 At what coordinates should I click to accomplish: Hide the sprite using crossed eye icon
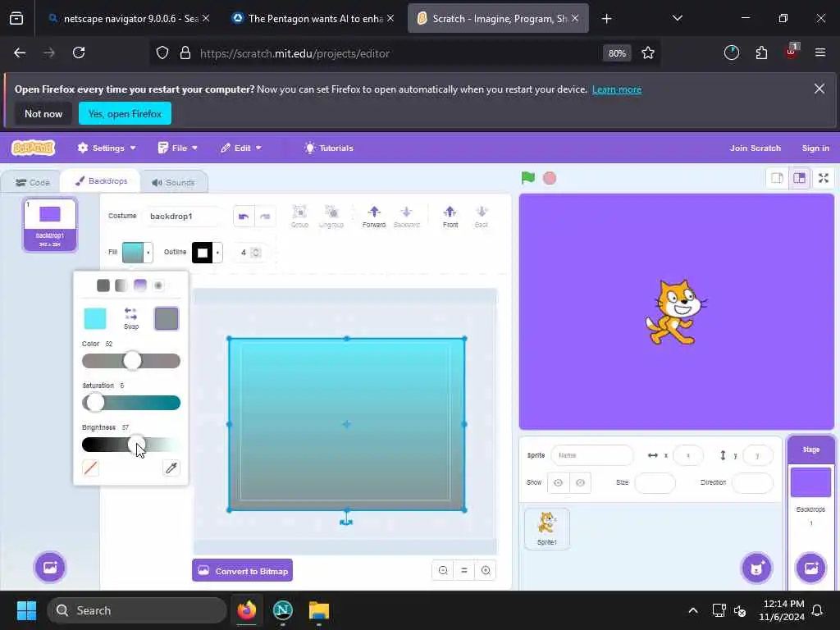[x=580, y=482]
